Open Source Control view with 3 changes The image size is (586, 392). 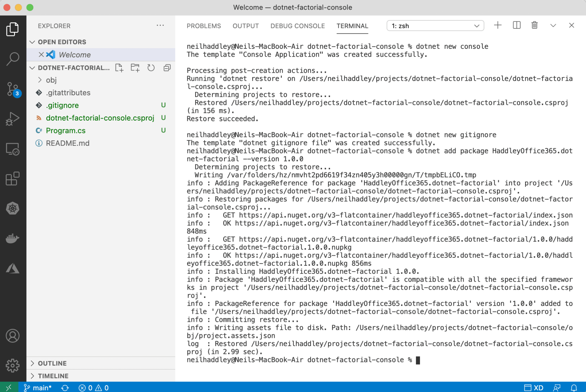point(13,89)
